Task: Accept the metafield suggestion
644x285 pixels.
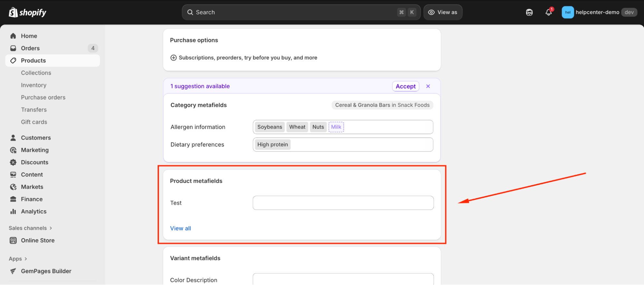Action: point(405,86)
